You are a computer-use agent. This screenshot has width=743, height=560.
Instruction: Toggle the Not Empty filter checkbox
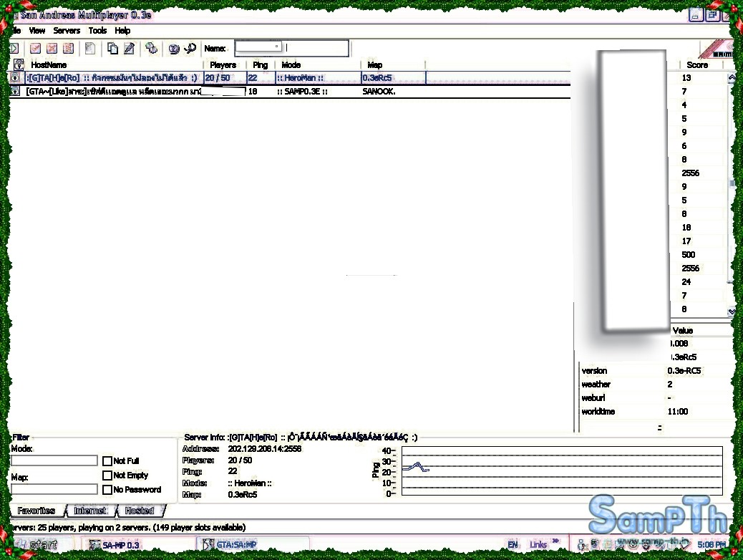click(107, 475)
